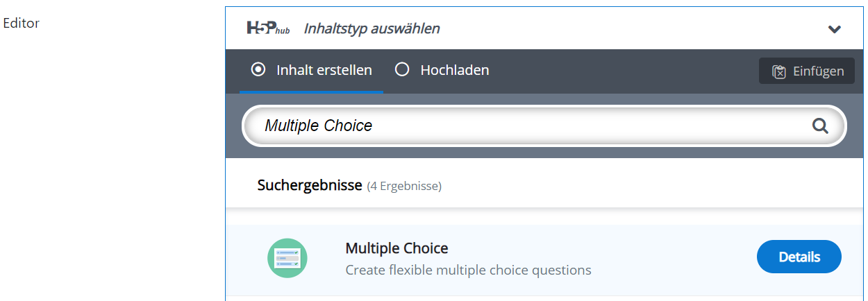
Task: Click the H5P hub logo
Action: (x=269, y=28)
